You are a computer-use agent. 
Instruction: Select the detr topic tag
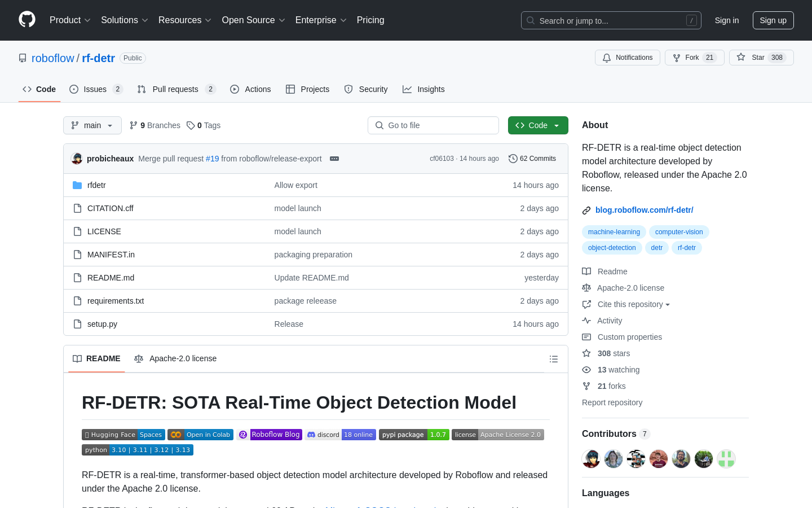657,248
